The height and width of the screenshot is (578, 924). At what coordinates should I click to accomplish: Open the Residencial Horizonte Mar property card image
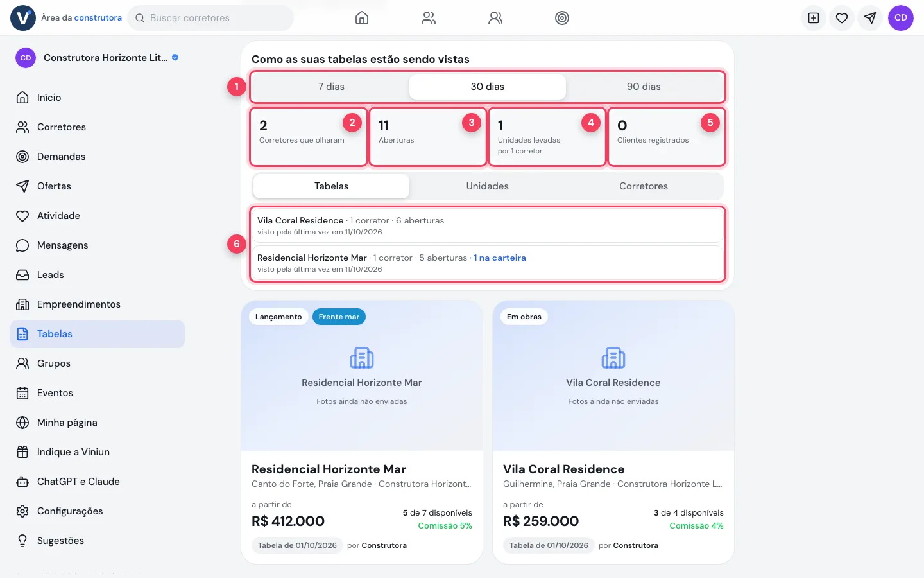coord(362,376)
